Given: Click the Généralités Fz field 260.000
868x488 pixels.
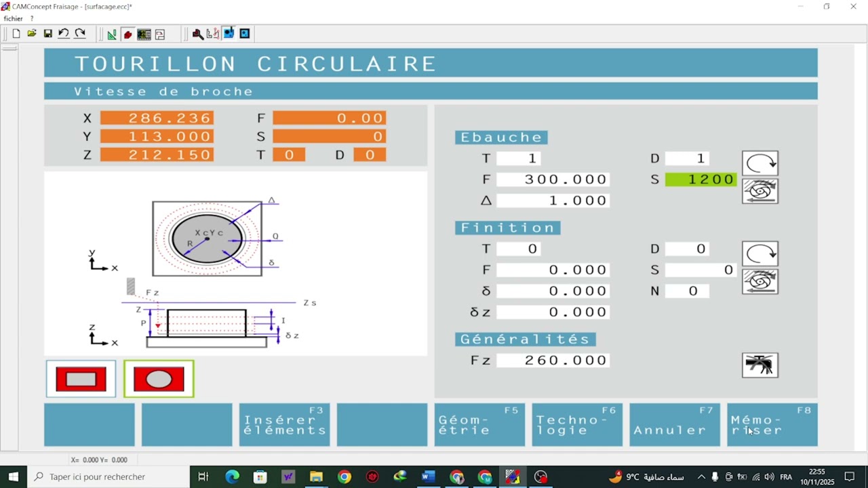Looking at the screenshot, I should [553, 361].
